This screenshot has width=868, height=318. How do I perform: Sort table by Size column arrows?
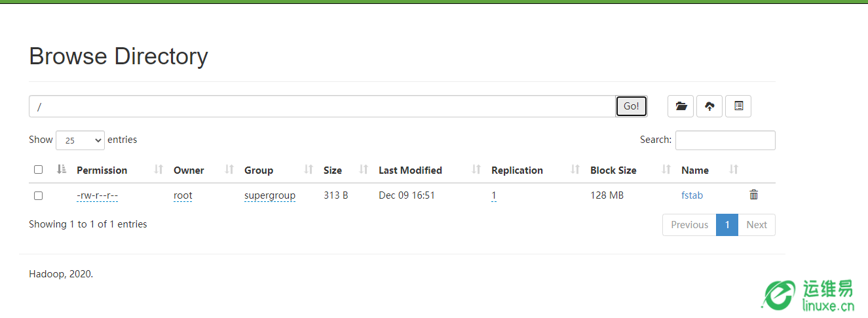click(364, 170)
